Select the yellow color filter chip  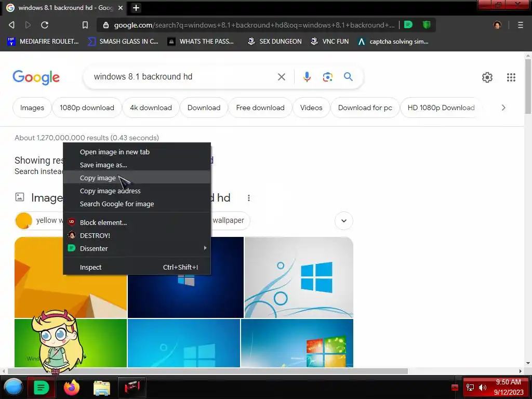pos(38,220)
